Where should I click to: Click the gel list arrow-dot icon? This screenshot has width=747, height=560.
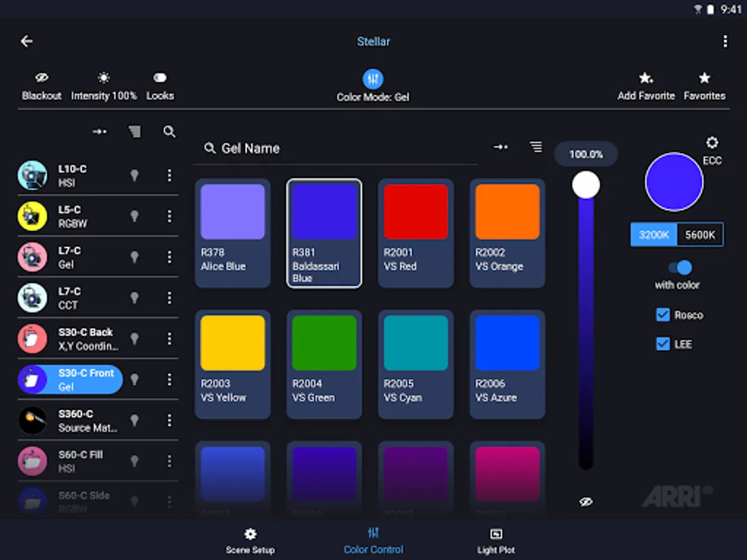click(x=501, y=147)
